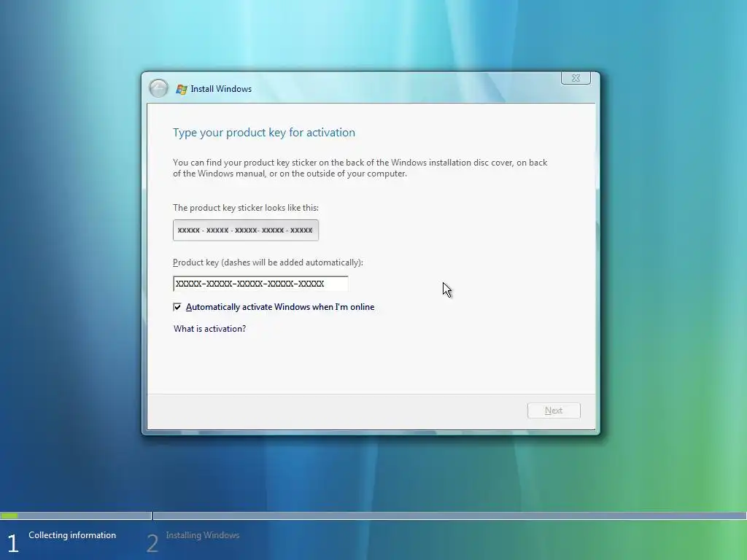Click the Next button
Screen dimensions: 747x560
(554, 411)
